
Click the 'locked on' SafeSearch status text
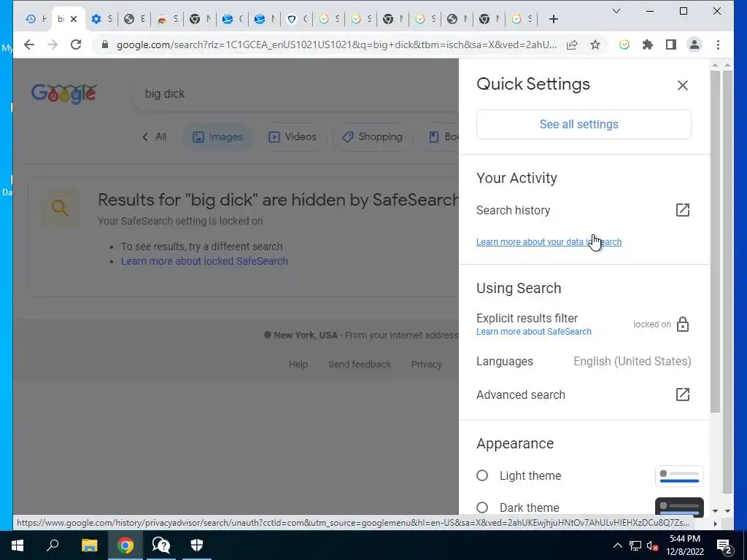click(651, 324)
